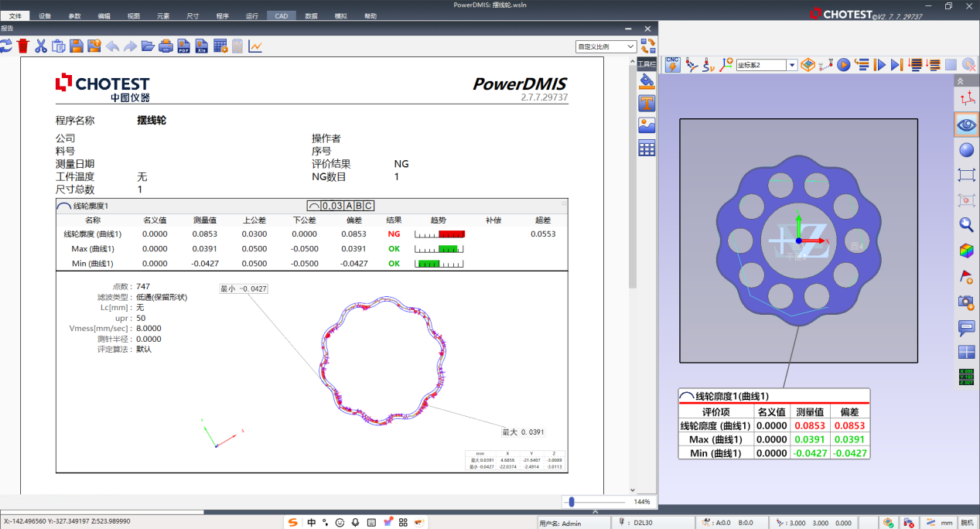The height and width of the screenshot is (529, 980).
Task: Toggle the eye visibility button in CAD sidebar
Action: coord(966,124)
